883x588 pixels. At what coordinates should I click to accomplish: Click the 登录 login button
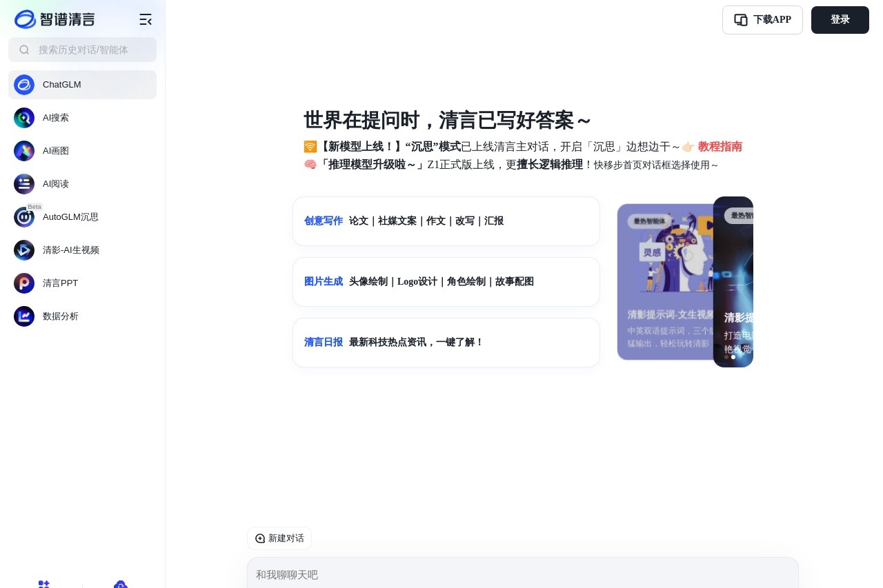click(840, 20)
